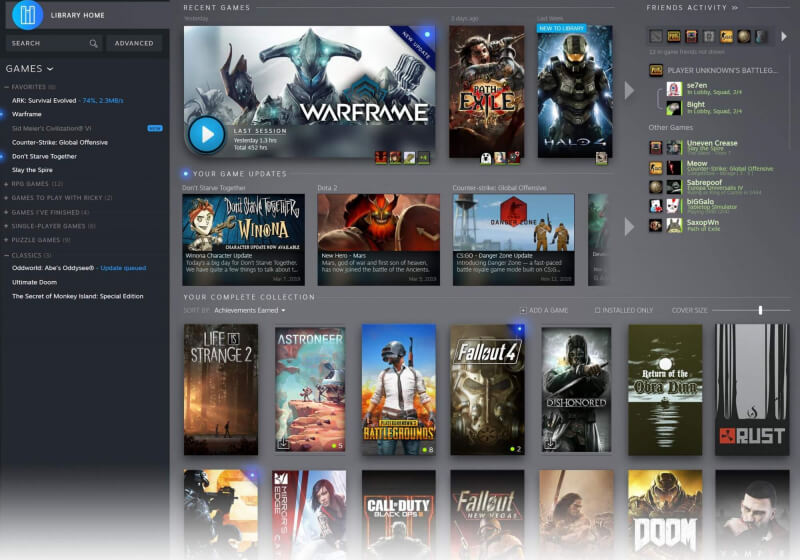Select Ultimate Doom in sidebar
This screenshot has width=800, height=560.
point(34,282)
